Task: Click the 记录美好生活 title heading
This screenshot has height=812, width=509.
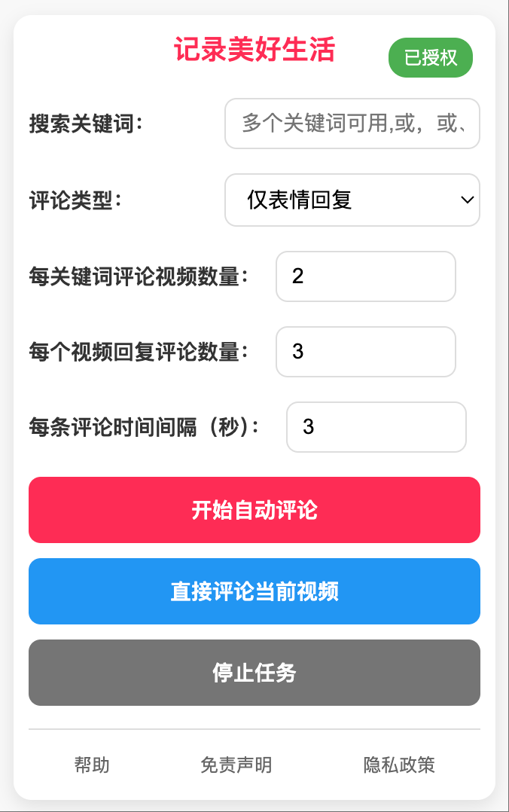Action: pos(254,50)
